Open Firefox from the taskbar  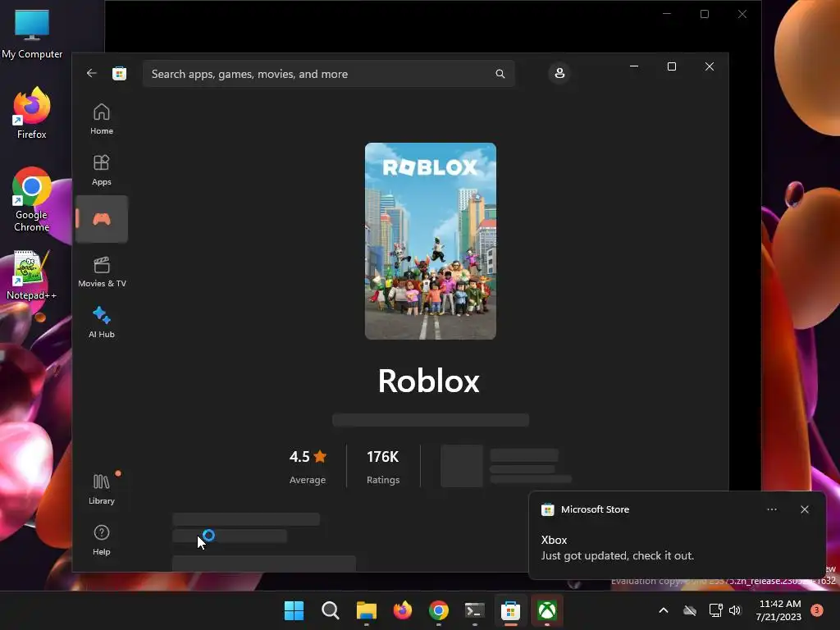(402, 610)
